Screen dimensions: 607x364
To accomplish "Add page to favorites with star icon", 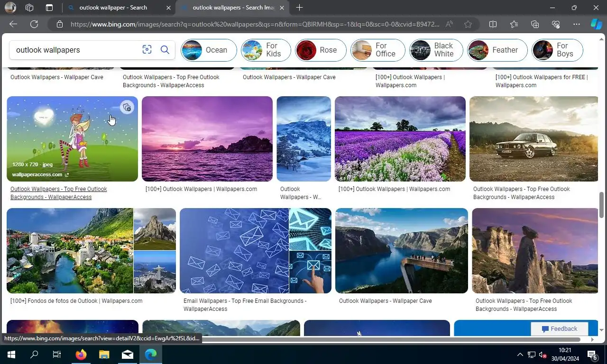I will click(468, 24).
